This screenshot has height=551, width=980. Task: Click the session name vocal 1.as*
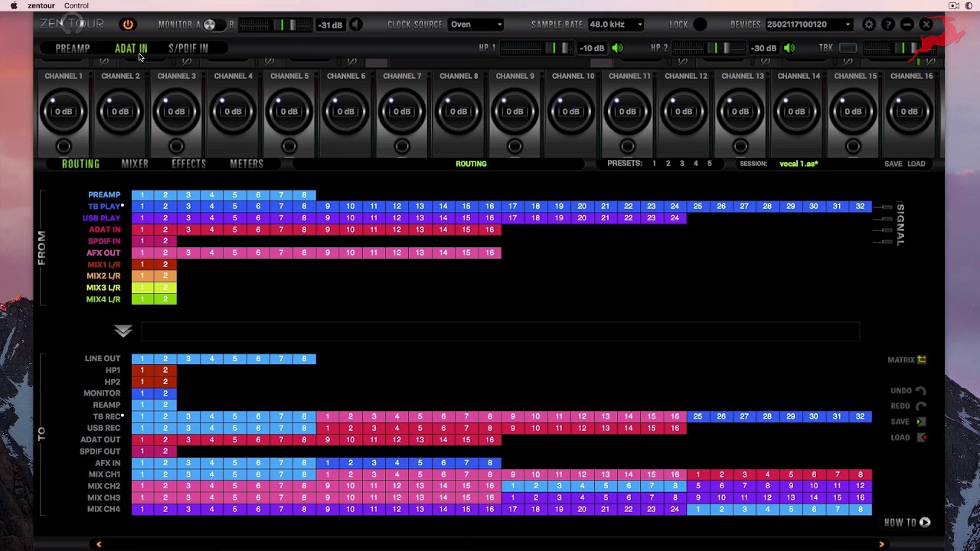[x=799, y=164]
